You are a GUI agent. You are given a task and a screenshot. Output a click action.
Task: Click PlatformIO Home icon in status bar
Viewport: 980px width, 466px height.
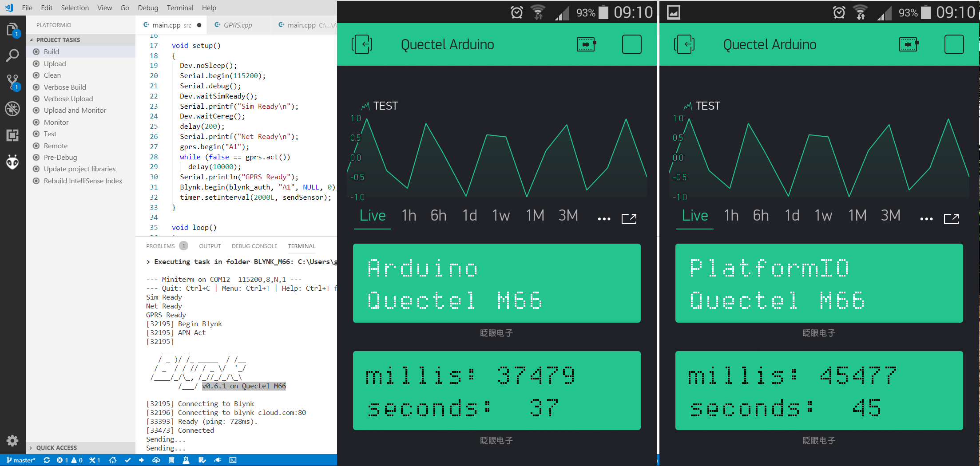[113, 460]
